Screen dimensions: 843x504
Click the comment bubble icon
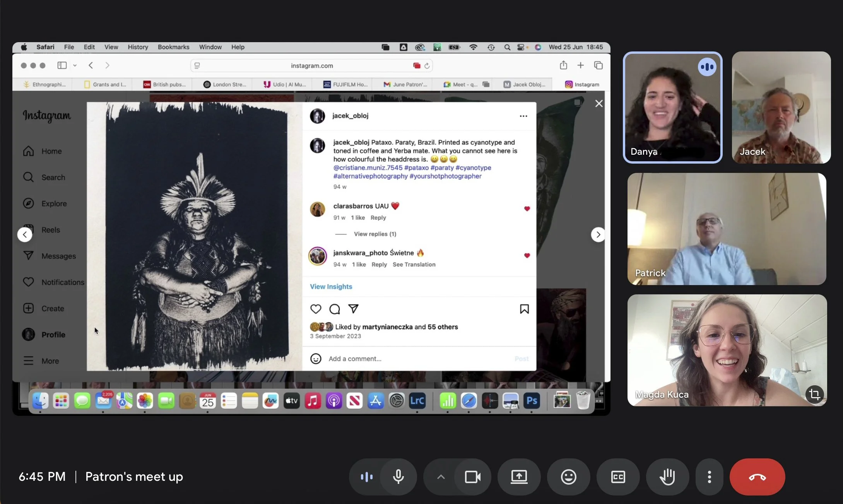coord(335,309)
